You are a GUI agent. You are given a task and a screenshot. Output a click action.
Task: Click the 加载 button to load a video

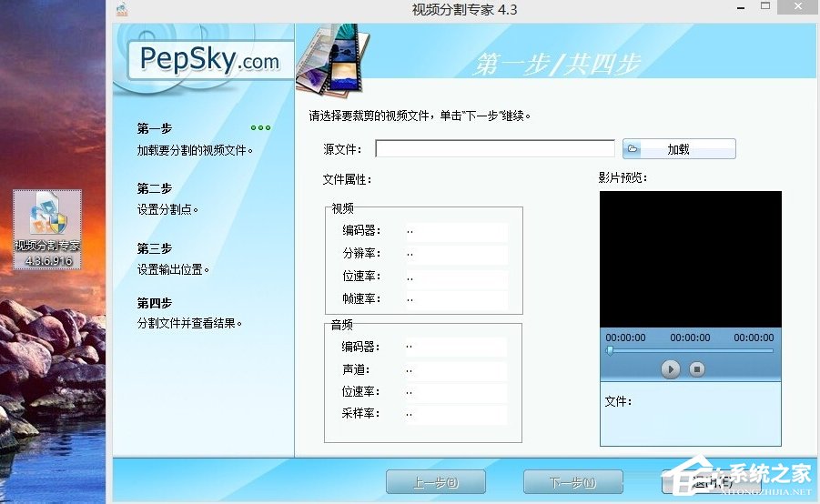679,149
